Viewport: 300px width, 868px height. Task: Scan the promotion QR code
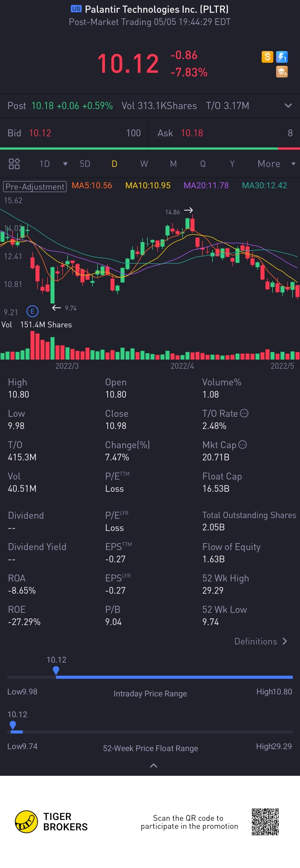[x=265, y=822]
